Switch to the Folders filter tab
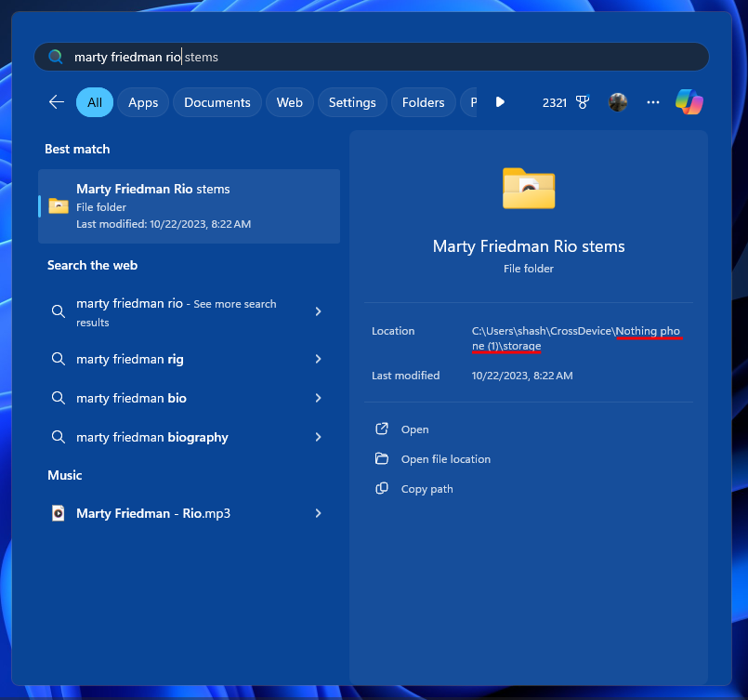This screenshot has height=700, width=748. point(423,102)
